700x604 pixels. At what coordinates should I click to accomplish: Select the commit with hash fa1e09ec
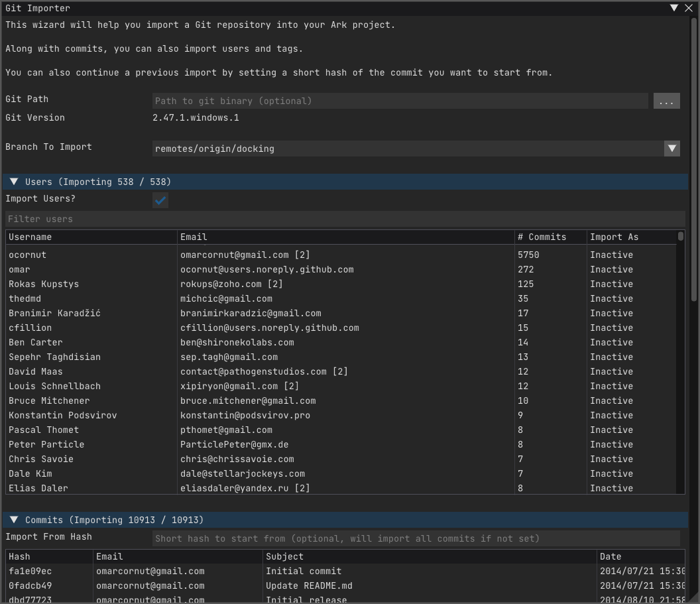click(30, 571)
